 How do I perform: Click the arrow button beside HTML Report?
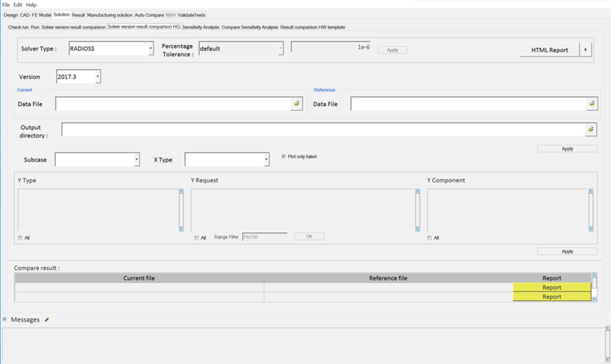click(586, 50)
